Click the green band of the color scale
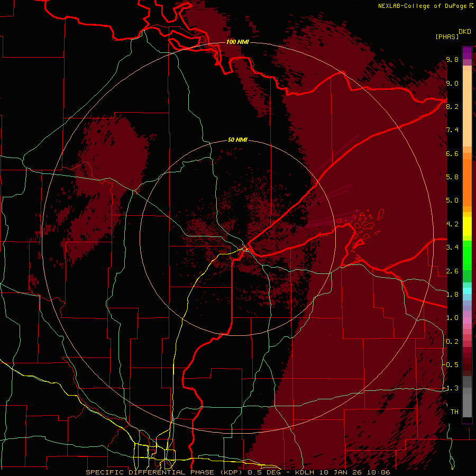476x476 pixels. (467, 255)
